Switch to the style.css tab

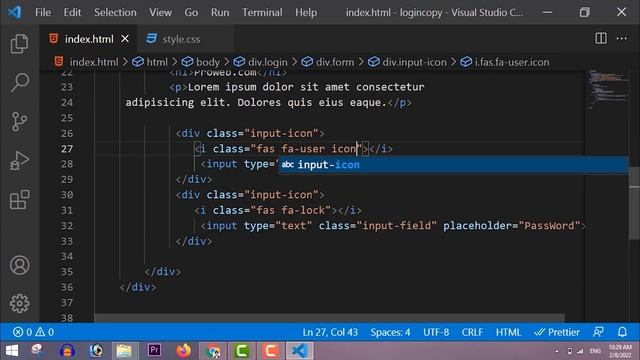coord(181,39)
